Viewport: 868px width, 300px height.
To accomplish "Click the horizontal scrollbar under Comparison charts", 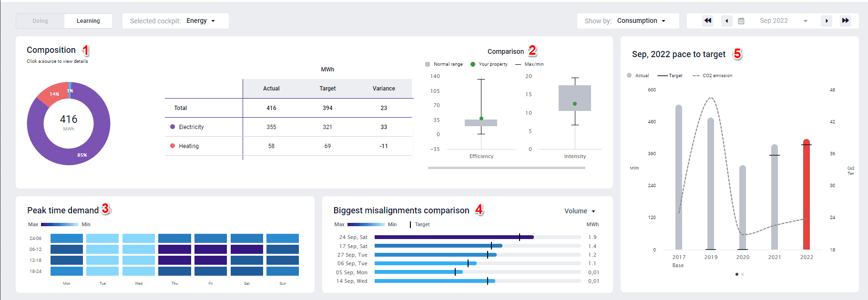I will pos(506,168).
